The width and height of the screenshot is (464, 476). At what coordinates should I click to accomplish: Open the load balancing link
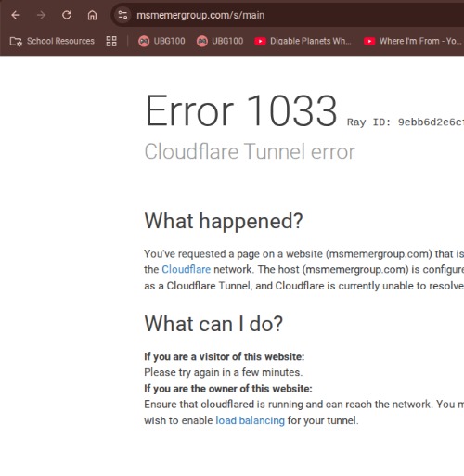pyautogui.click(x=250, y=420)
